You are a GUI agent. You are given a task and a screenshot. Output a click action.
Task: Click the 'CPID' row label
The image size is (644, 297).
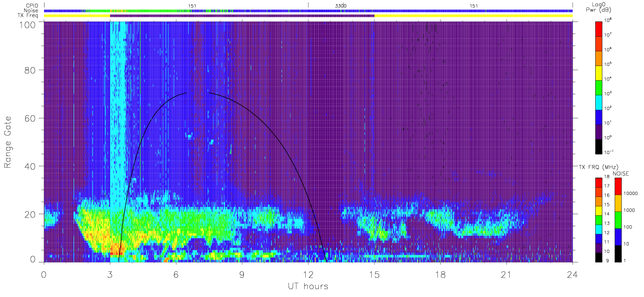point(33,5)
